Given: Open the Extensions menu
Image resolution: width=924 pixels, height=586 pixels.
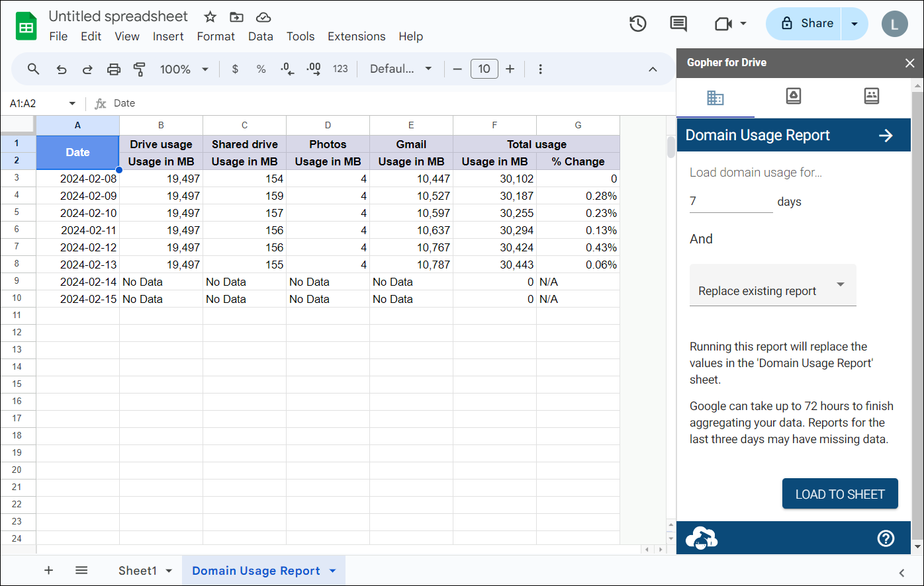Looking at the screenshot, I should point(357,36).
